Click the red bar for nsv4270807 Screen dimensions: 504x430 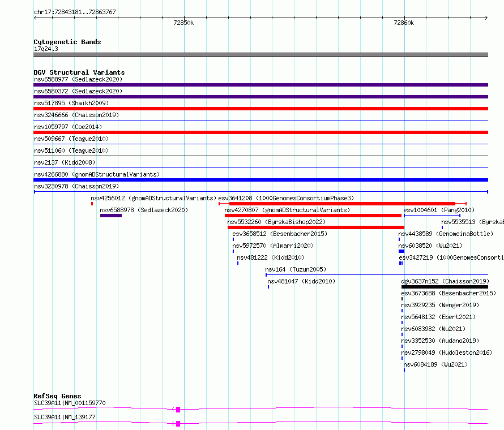(x=313, y=216)
